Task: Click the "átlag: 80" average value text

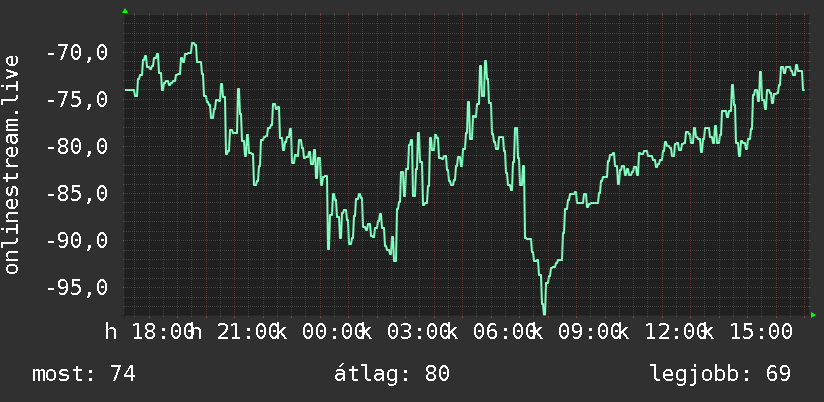Action: click(x=392, y=374)
